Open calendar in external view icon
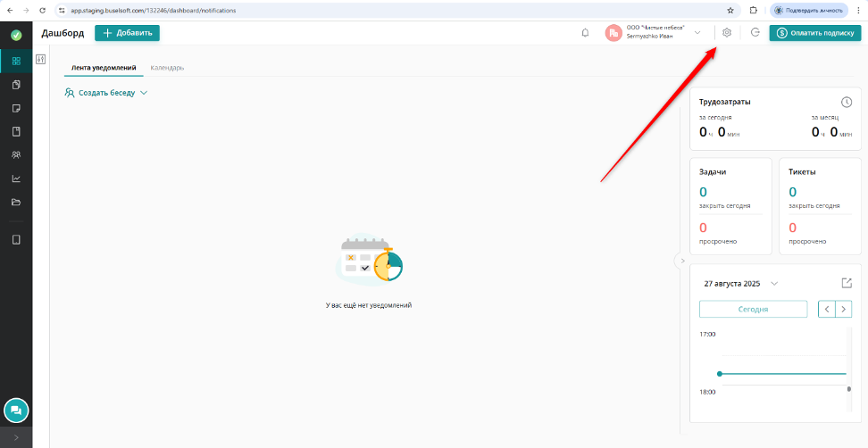Image resolution: width=868 pixels, height=448 pixels. [847, 283]
